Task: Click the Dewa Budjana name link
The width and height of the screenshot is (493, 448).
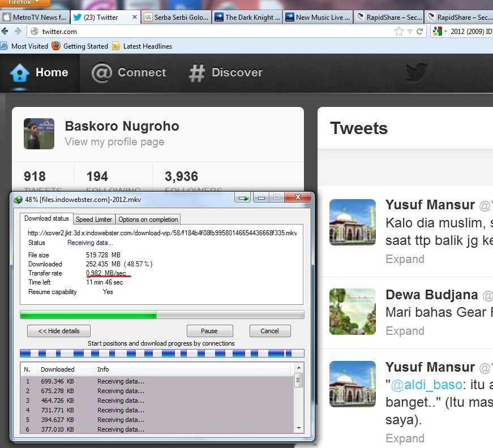Action: pos(432,295)
